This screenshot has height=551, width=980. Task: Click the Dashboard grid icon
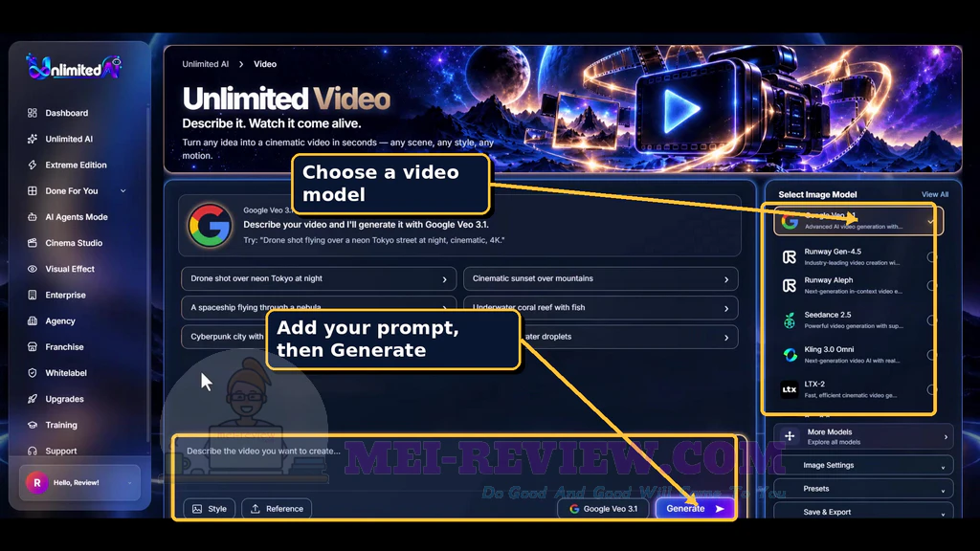[x=33, y=113]
